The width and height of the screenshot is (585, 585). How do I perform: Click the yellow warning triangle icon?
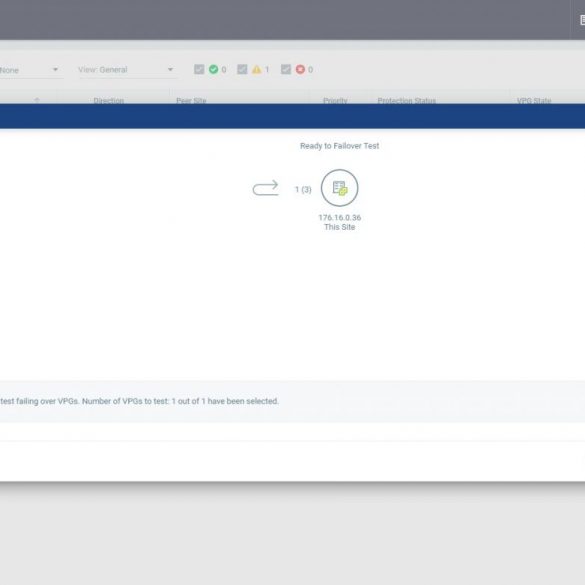(x=257, y=69)
